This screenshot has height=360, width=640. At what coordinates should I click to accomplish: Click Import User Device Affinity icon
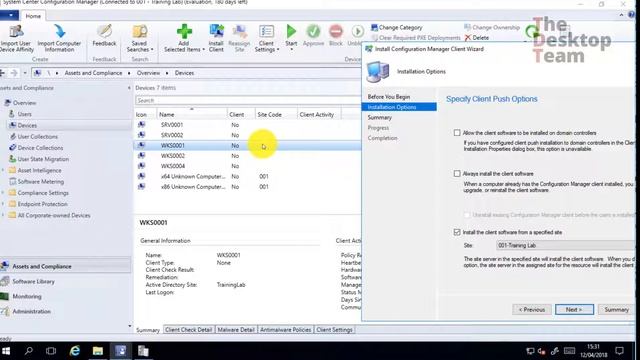(16, 31)
